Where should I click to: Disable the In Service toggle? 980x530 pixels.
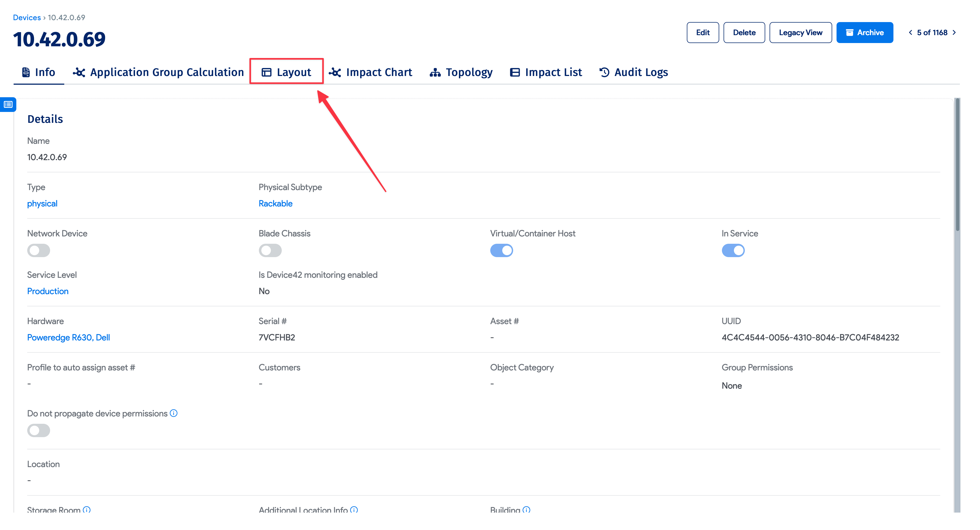coord(733,250)
